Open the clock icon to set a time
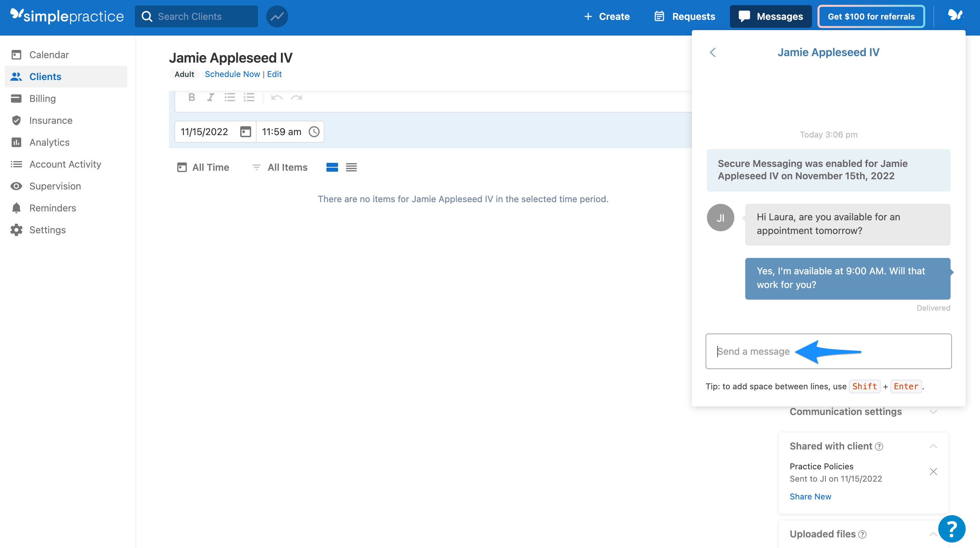The image size is (980, 548). (x=314, y=132)
